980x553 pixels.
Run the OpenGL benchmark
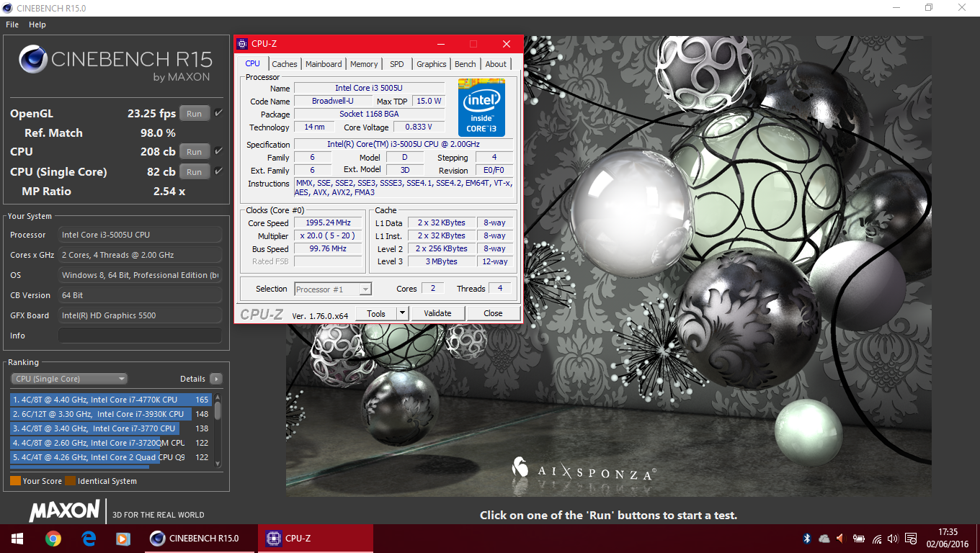pyautogui.click(x=195, y=114)
